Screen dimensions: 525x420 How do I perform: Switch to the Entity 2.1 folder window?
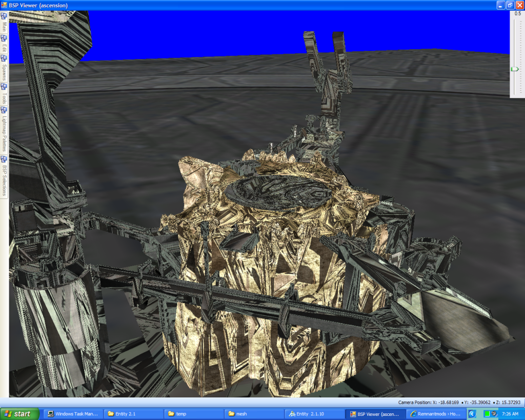(133, 414)
